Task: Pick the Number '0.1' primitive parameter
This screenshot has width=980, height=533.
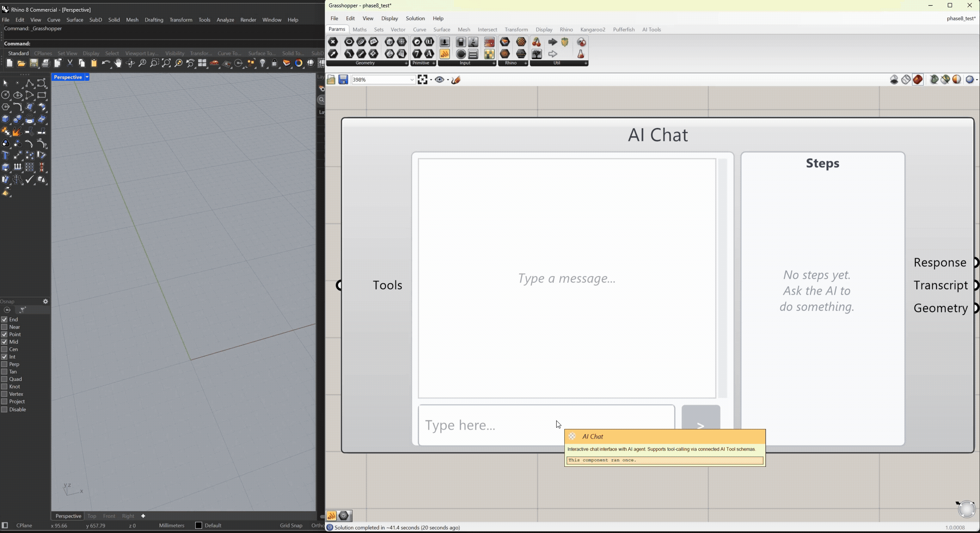Action: click(429, 42)
